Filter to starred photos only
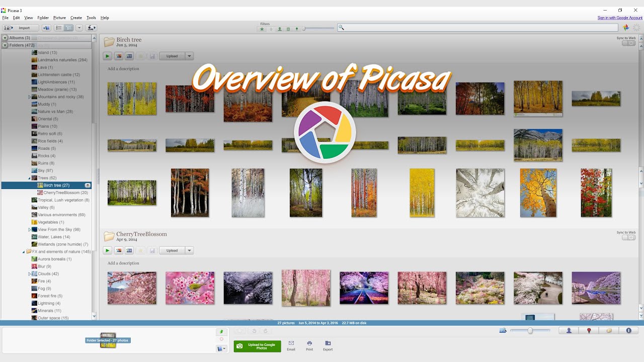644x362 pixels. pos(262,29)
